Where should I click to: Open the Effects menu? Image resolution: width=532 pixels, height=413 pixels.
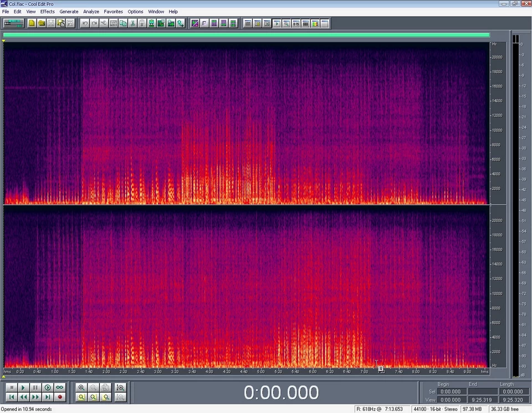[x=47, y=12]
